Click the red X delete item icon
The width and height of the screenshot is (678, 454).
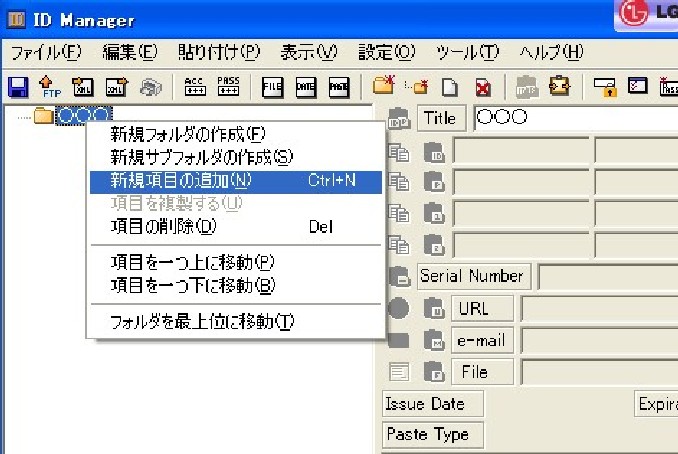483,87
